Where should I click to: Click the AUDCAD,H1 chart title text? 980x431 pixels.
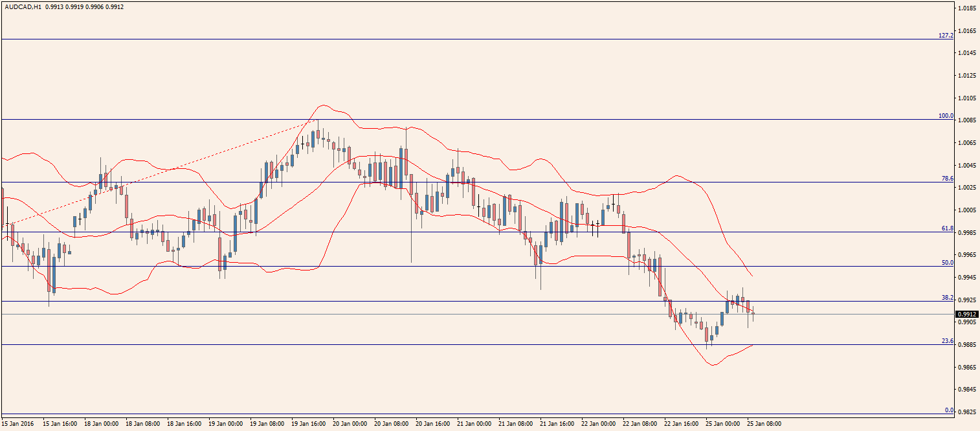(x=23, y=6)
